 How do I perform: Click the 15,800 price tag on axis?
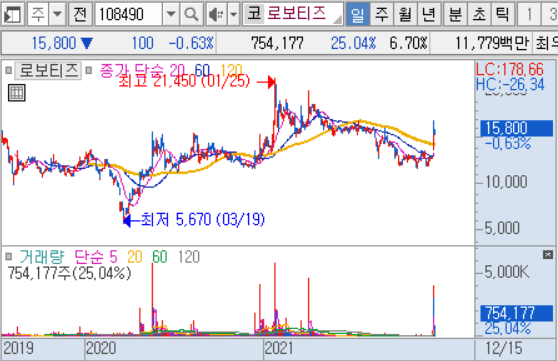coord(517,128)
